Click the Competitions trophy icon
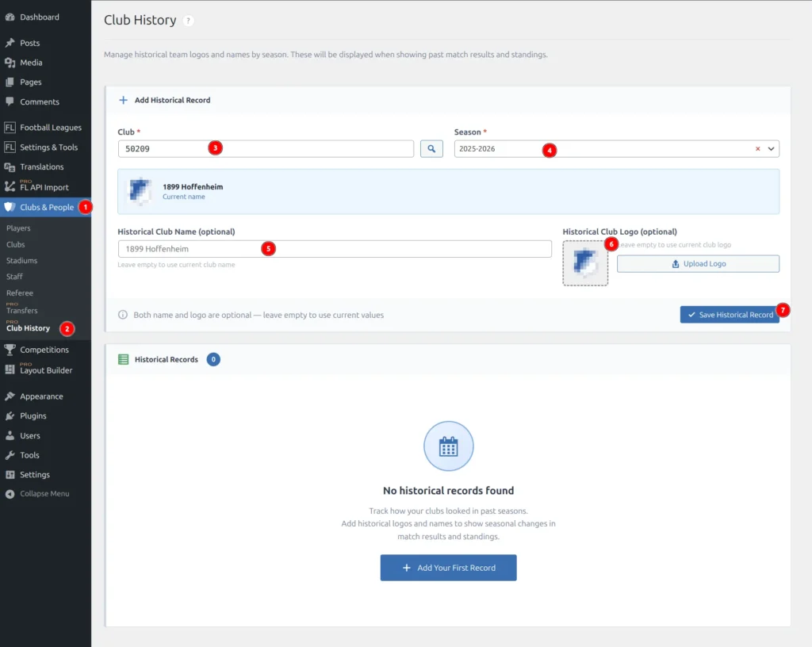This screenshot has width=812, height=647. [x=10, y=350]
